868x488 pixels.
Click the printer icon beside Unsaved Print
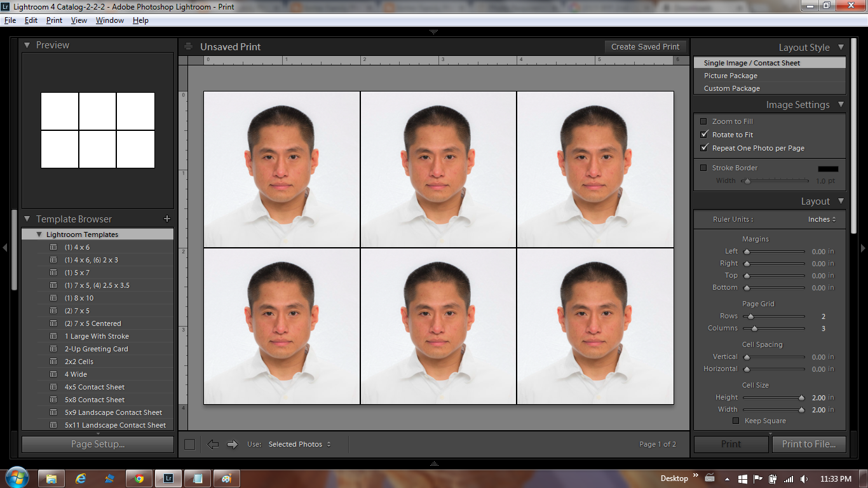tap(188, 46)
